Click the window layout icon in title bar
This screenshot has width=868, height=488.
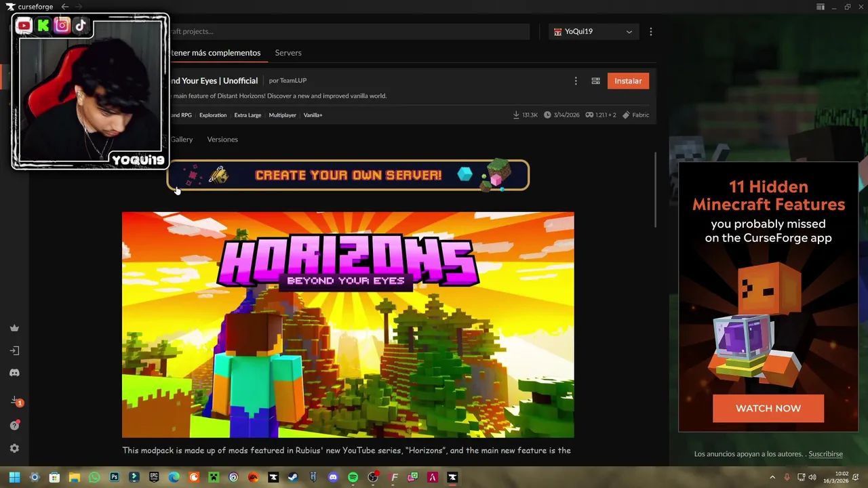click(821, 7)
